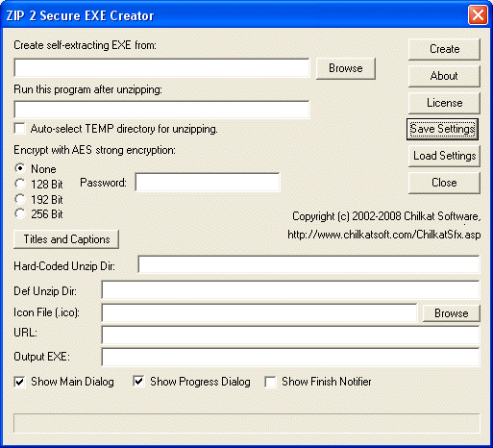The image size is (493, 448).
Task: Enable Auto-select TEMP directory checkbox
Action: (20, 129)
